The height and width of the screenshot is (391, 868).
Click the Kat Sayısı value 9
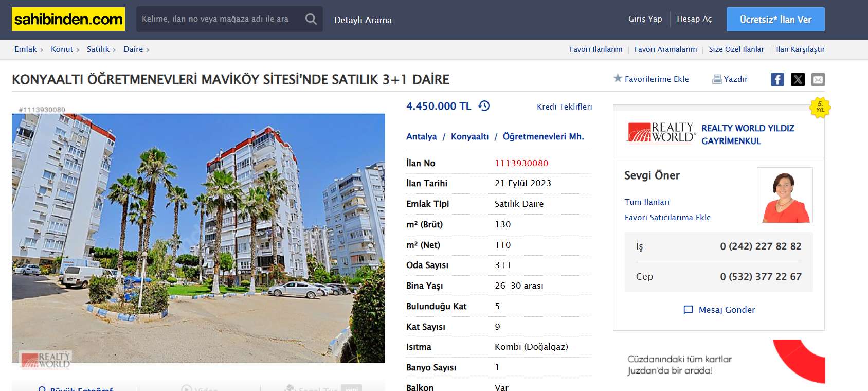click(497, 327)
